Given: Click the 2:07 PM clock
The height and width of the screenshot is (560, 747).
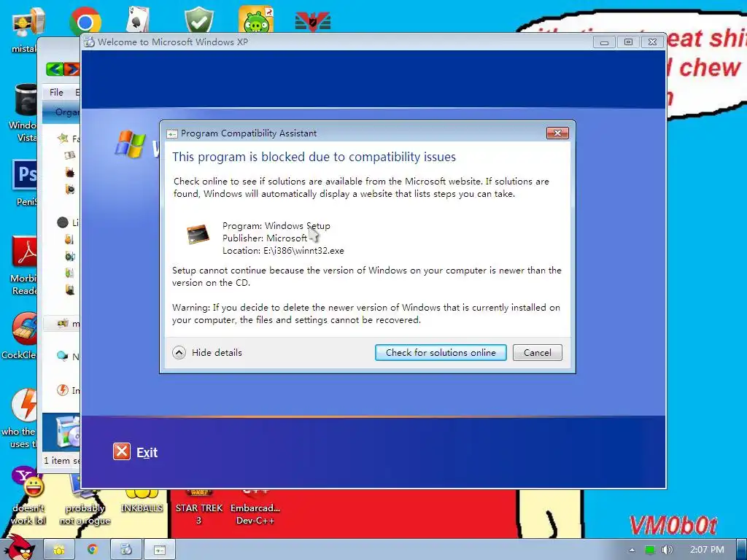Looking at the screenshot, I should [707, 550].
